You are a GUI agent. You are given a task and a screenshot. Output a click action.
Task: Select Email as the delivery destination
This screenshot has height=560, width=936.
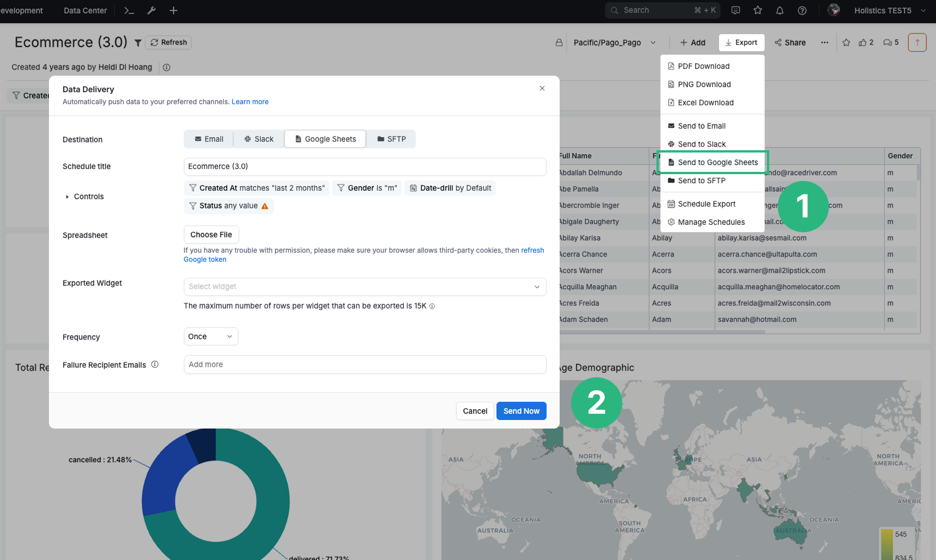click(x=208, y=139)
